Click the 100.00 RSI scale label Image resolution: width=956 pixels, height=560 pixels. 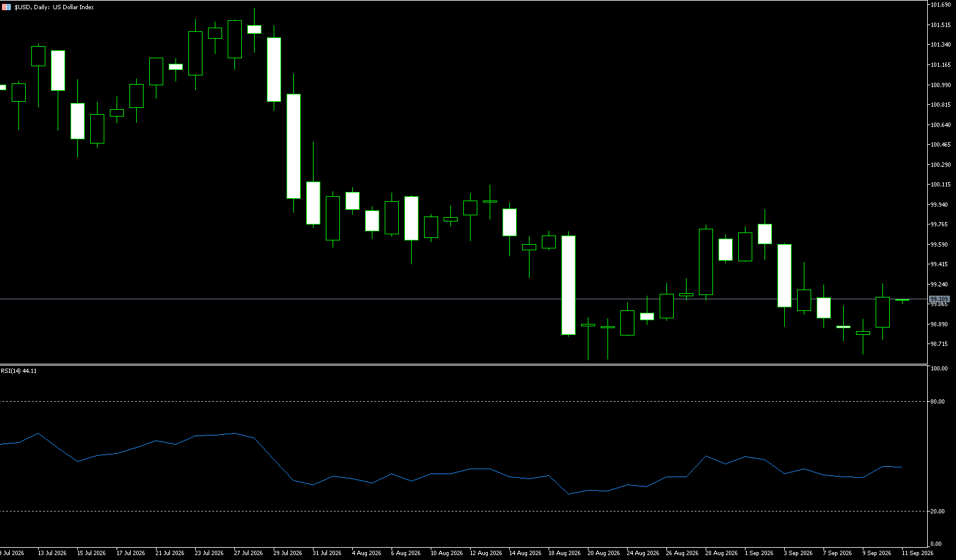[939, 369]
